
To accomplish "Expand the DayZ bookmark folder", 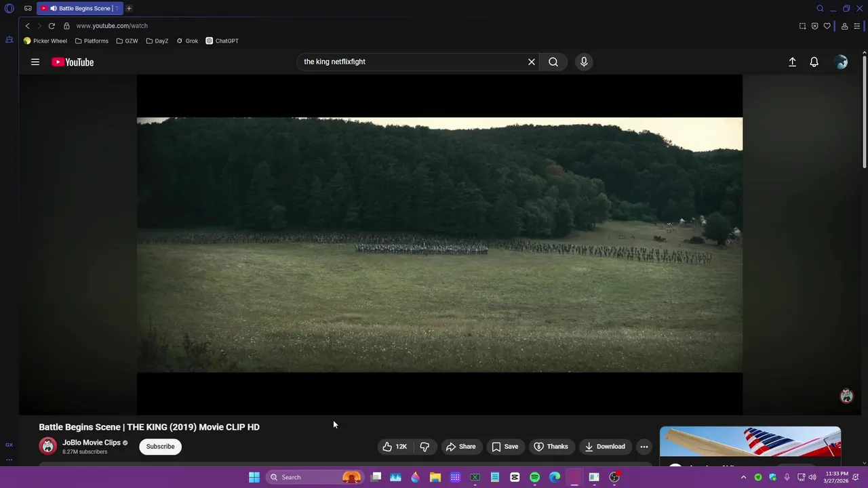I will click(157, 41).
